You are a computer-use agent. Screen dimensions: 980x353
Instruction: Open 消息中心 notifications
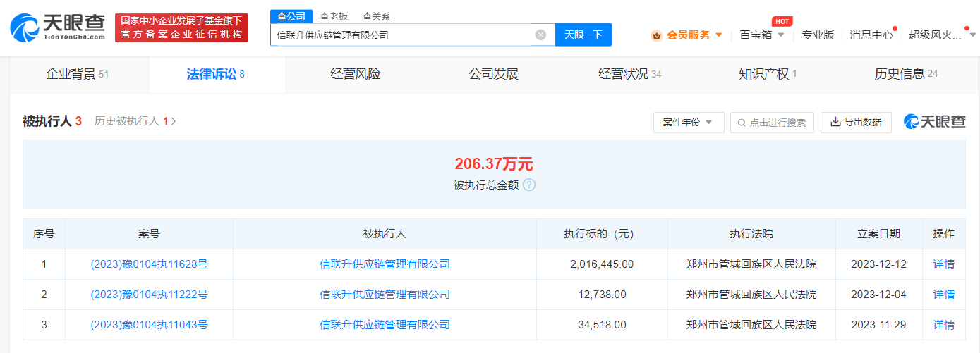(x=871, y=35)
